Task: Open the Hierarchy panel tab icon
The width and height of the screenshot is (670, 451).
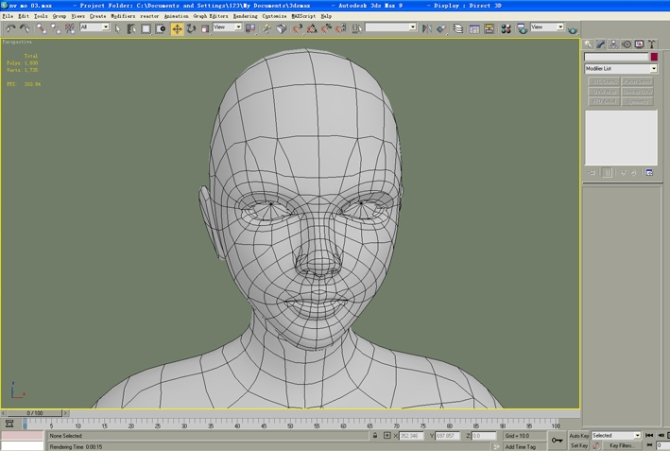Action: (614, 44)
